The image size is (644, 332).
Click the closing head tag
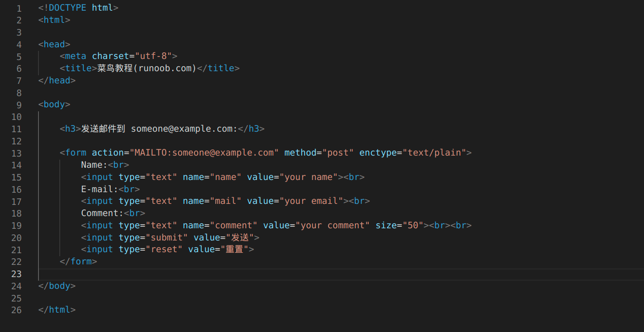pyautogui.click(x=57, y=80)
